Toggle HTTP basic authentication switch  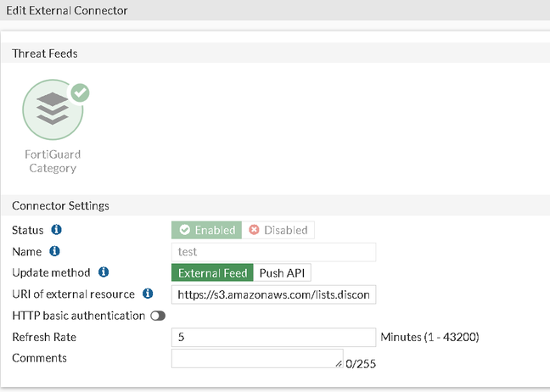tap(157, 316)
